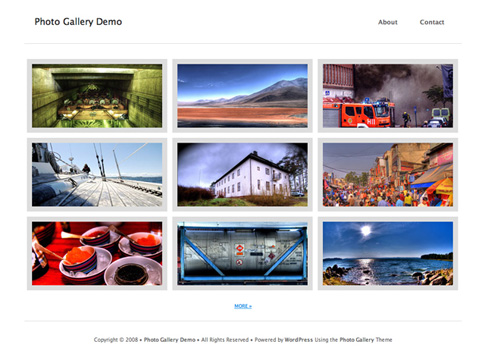Image resolution: width=485 pixels, height=360 pixels.
Task: Follow the Photo Gallery Demo footer link
Action: click(170, 340)
